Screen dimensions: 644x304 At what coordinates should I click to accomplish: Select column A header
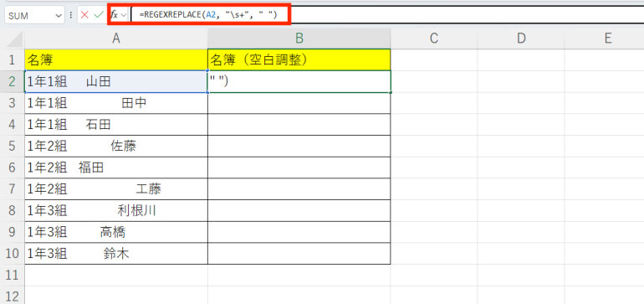click(x=116, y=39)
